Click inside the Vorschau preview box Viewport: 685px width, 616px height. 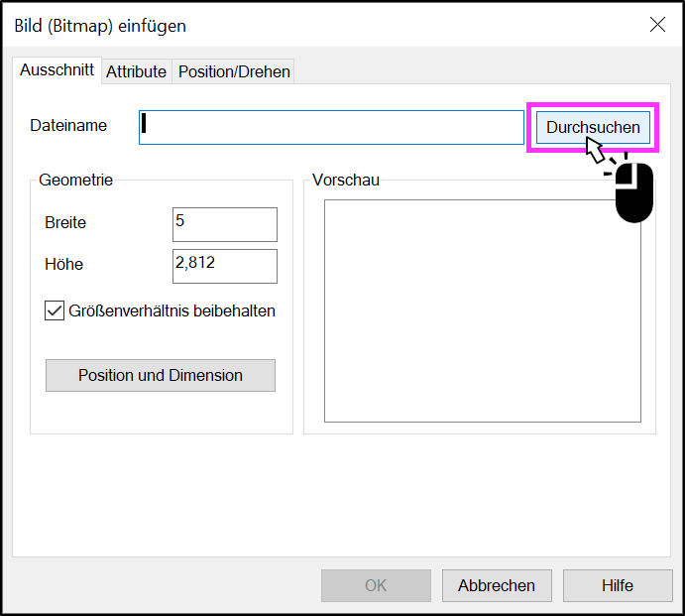click(483, 310)
